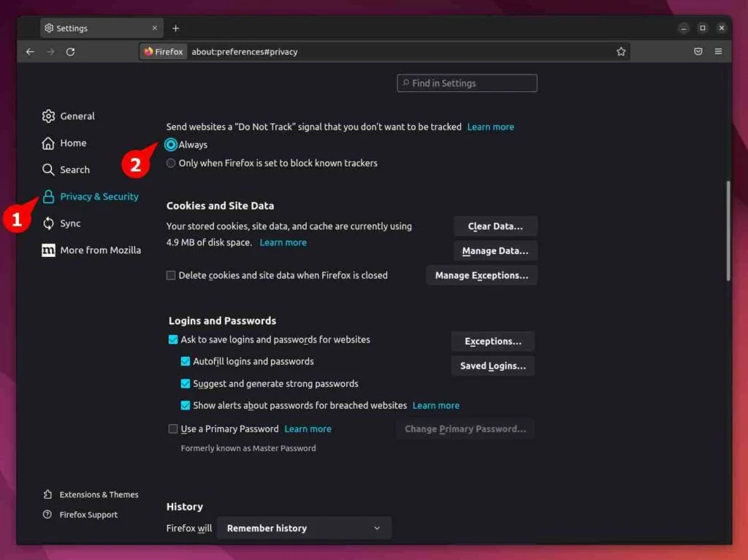This screenshot has height=560, width=748.
Task: Click the Sync arrows icon
Action: pyautogui.click(x=48, y=223)
